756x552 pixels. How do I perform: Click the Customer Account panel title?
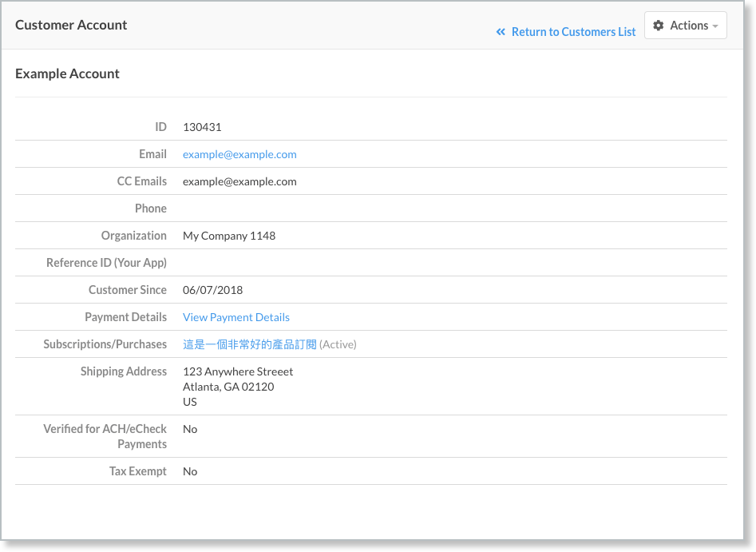pos(71,25)
